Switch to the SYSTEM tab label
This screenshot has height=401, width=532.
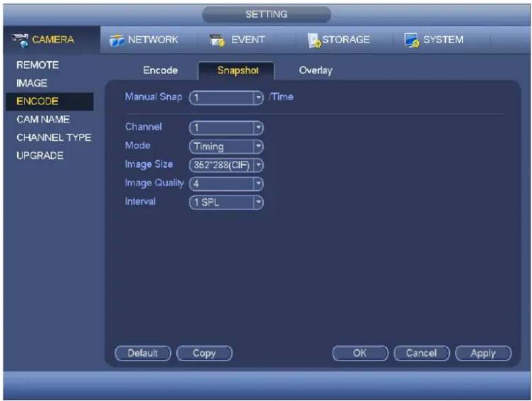coord(443,40)
